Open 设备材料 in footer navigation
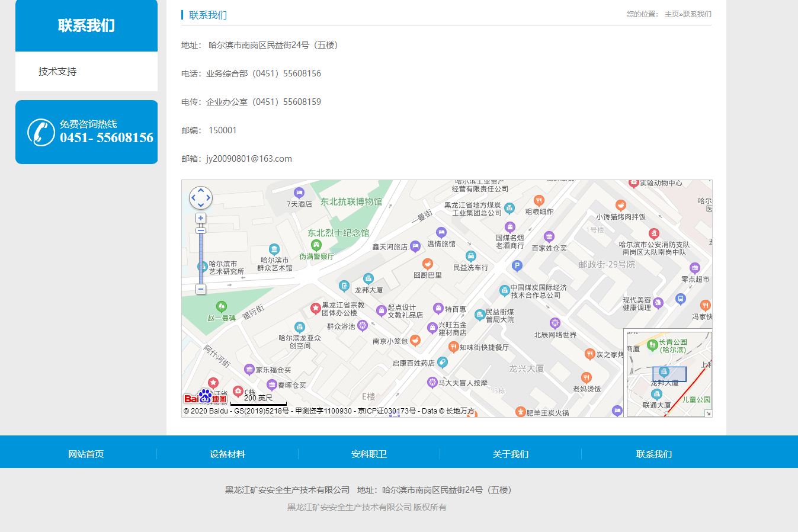798x532 pixels. coord(227,454)
